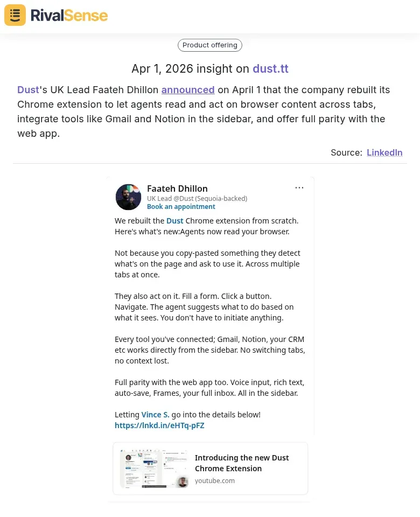This screenshot has width=420, height=517.
Task: Click the three-dot options icon on the post
Action: pyautogui.click(x=299, y=187)
